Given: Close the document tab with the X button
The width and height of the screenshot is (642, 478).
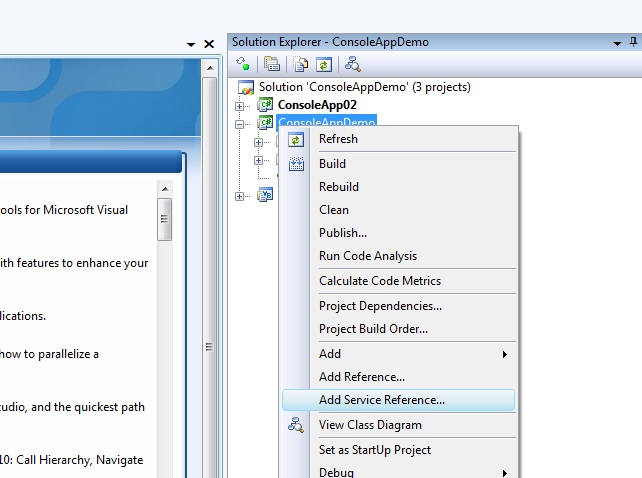Looking at the screenshot, I should (x=209, y=44).
